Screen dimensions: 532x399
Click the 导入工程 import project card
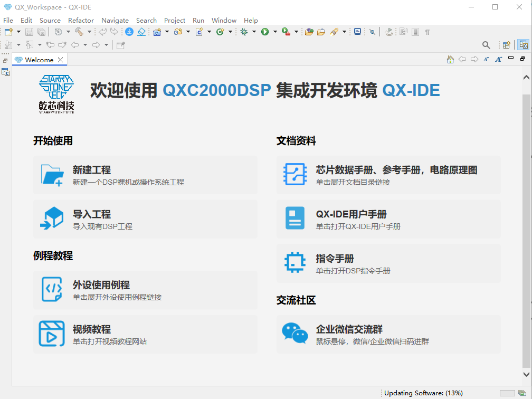tap(145, 219)
